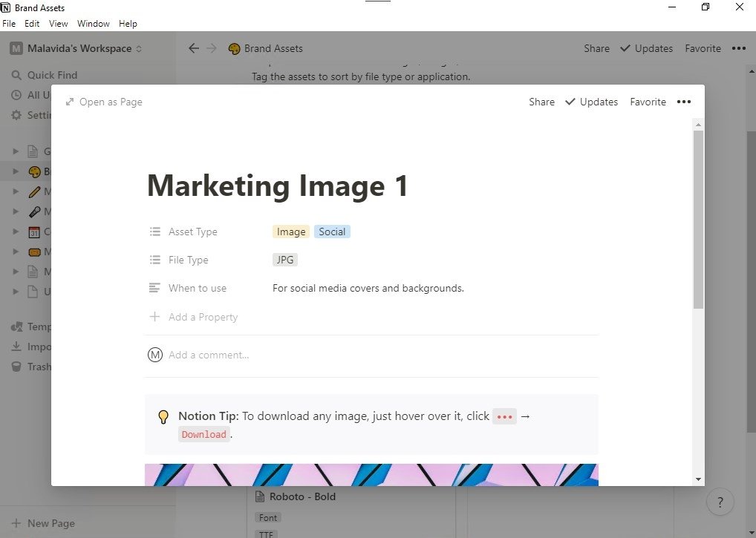Open the Window menu
Image resolution: width=756 pixels, height=538 pixels.
click(x=93, y=23)
